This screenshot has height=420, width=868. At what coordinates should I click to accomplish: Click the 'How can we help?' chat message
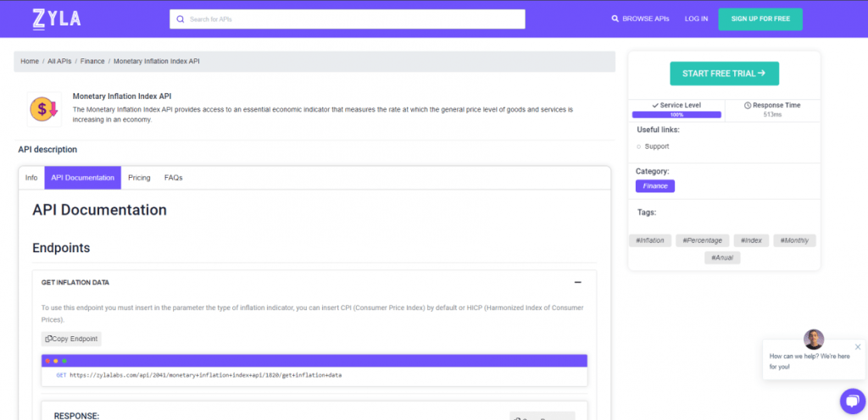(x=810, y=362)
